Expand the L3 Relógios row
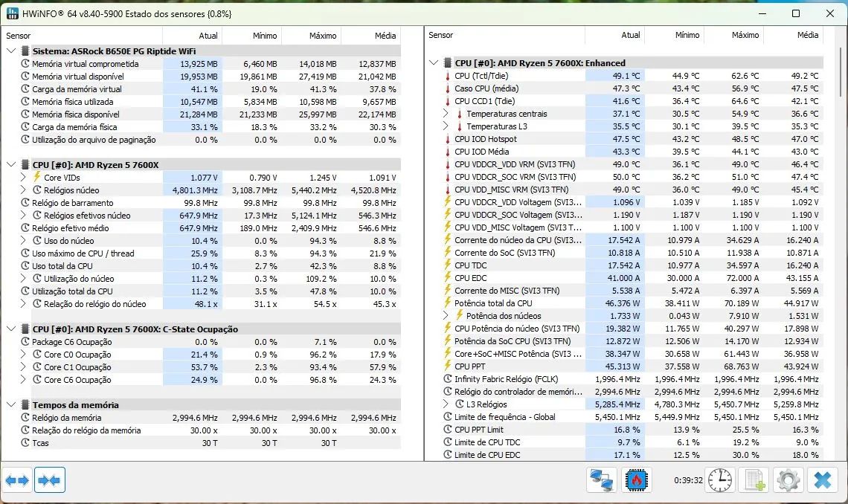Image resolution: width=848 pixels, height=504 pixels. pyautogui.click(x=446, y=404)
